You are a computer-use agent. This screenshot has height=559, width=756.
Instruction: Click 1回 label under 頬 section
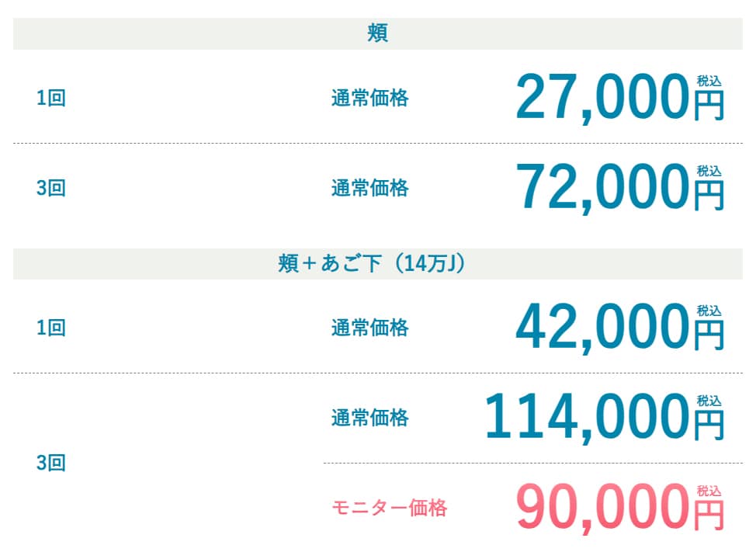click(x=50, y=98)
